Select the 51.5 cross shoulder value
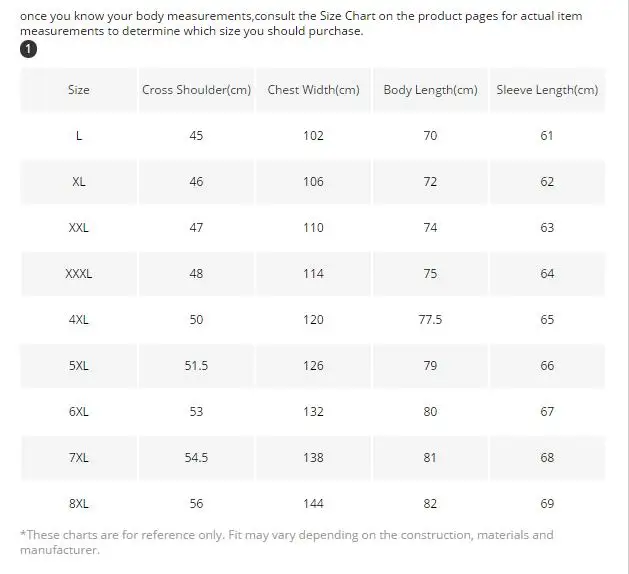Image resolution: width=629 pixels, height=574 pixels. coord(196,366)
